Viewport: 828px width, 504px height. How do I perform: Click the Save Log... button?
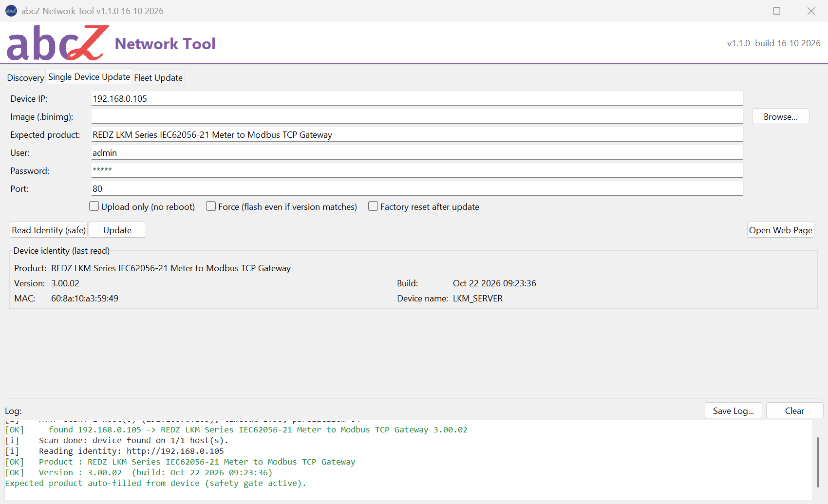coord(734,411)
